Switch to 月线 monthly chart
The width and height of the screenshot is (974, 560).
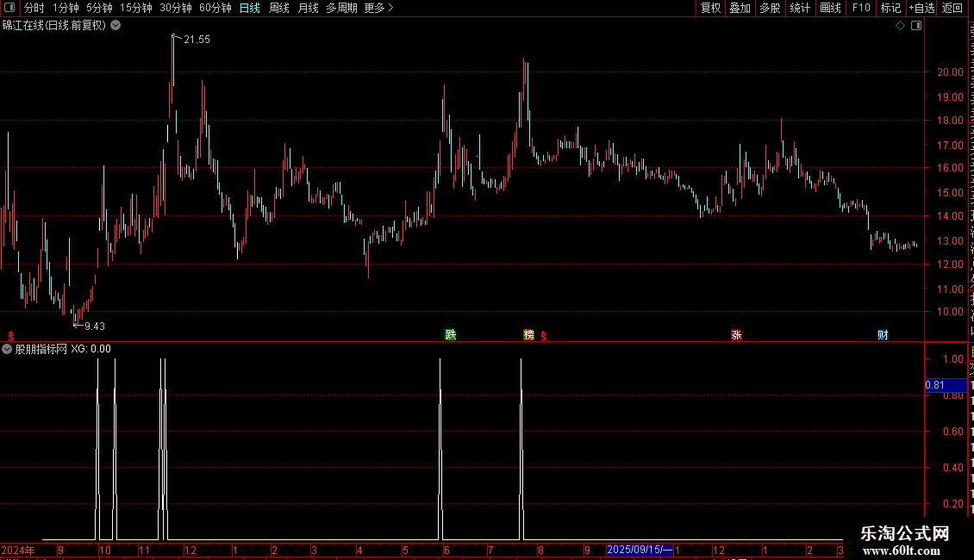coord(308,8)
